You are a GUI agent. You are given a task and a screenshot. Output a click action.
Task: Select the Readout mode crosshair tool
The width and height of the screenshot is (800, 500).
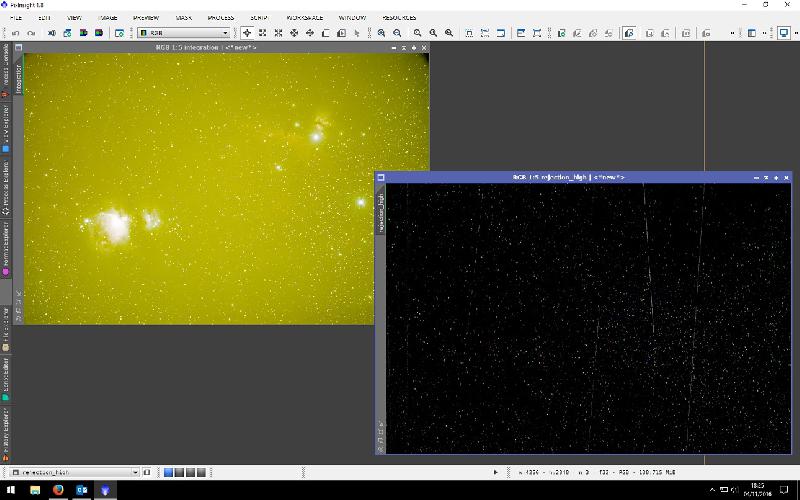click(x=247, y=33)
